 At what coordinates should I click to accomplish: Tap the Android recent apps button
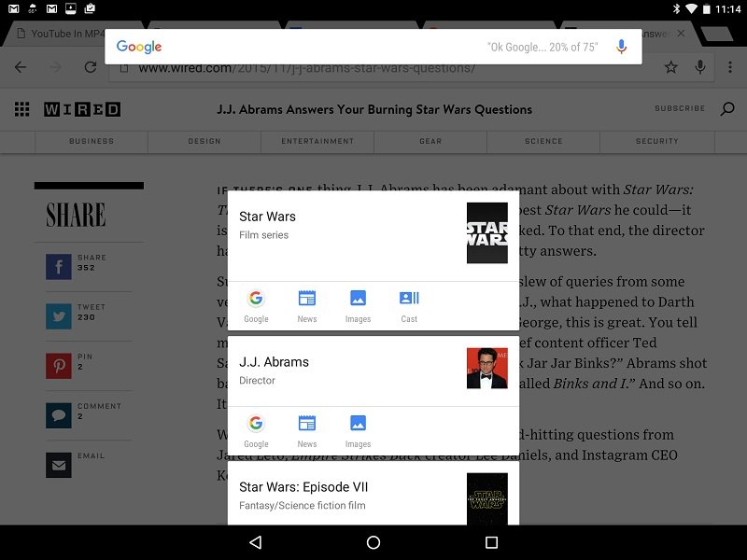[491, 542]
